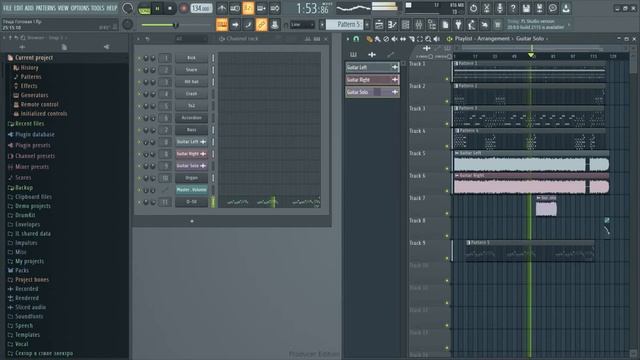Open the EDIT menu
The image size is (640, 360).
pyautogui.click(x=19, y=8)
